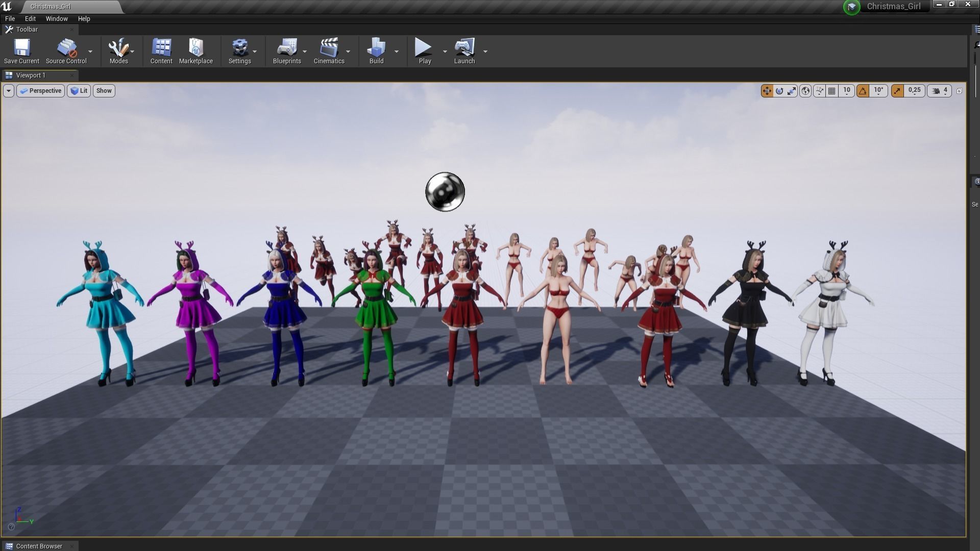Open viewport options arrow next to Perspective
Screen dimensions: 980x551
pos(9,91)
